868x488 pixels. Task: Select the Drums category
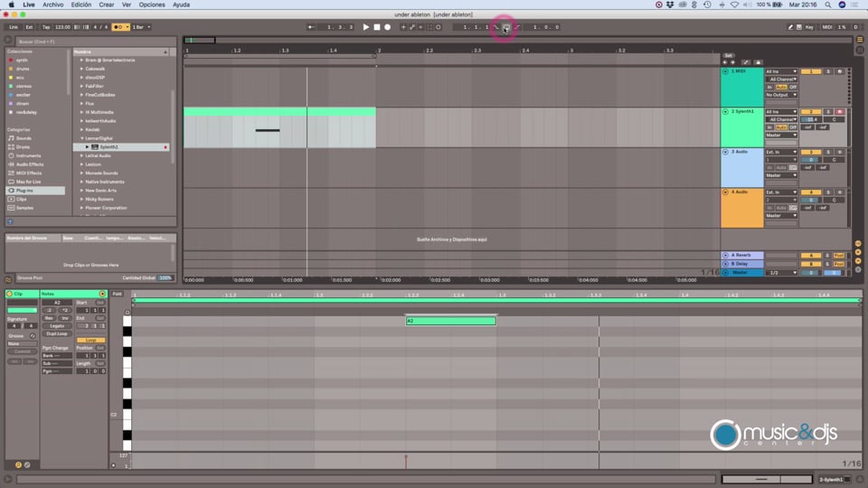point(23,147)
